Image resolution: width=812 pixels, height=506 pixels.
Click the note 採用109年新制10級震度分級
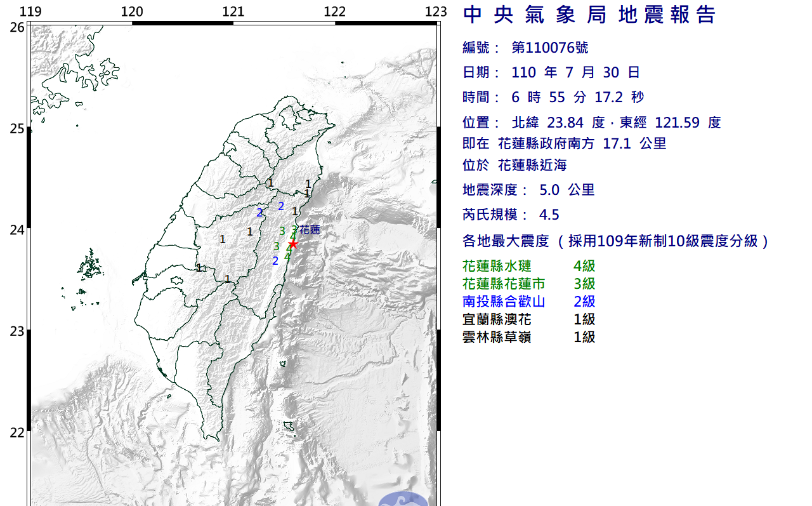pos(663,241)
